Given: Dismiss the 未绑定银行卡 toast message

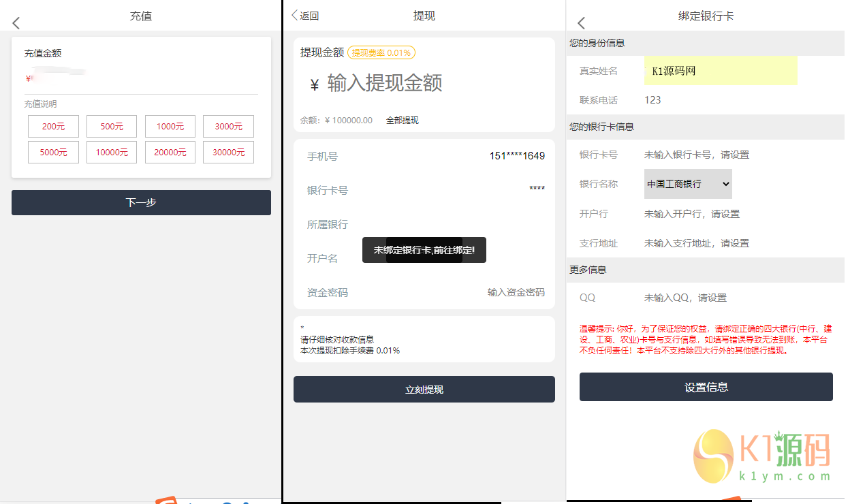Looking at the screenshot, I should (x=424, y=250).
